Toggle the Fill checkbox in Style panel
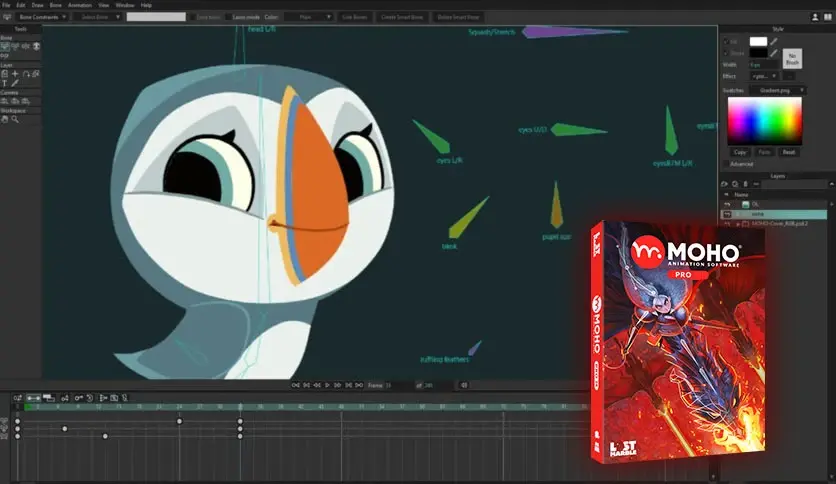The height and width of the screenshot is (484, 836). point(725,41)
